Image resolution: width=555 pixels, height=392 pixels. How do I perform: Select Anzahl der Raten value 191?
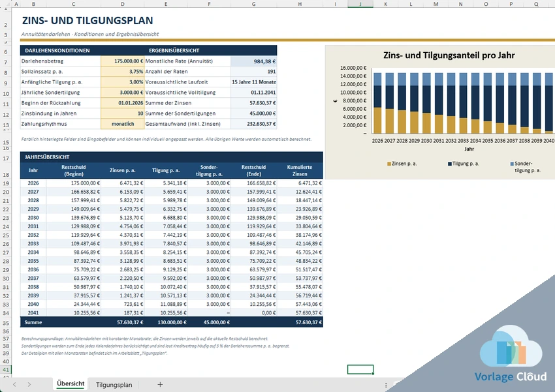[254, 71]
